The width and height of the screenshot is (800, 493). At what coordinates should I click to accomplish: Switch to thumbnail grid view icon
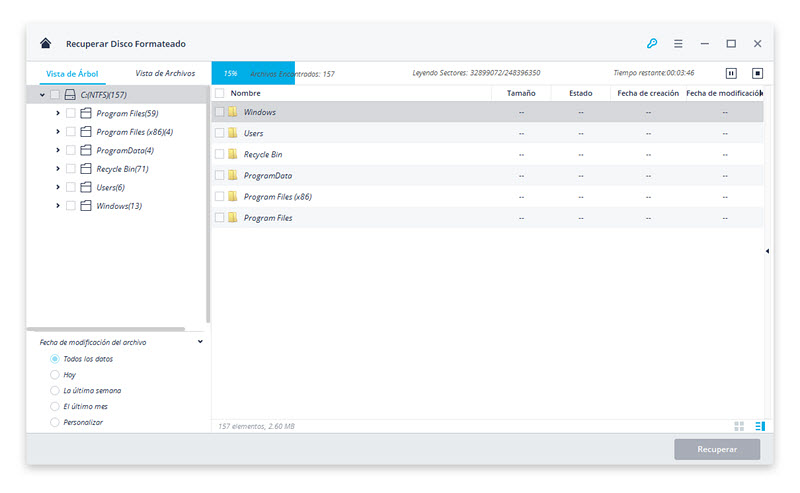pyautogui.click(x=739, y=426)
